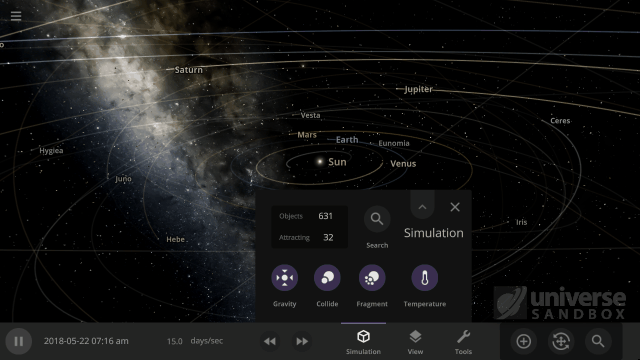Image resolution: width=640 pixels, height=360 pixels.
Task: Open the hamburger menu icon
Action: 16,16
